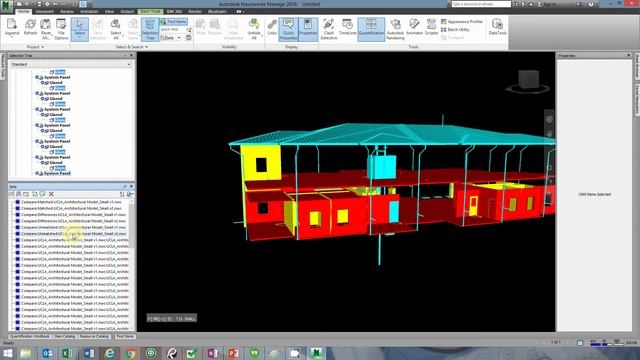This screenshot has width=640, height=360.
Task: Open PowerPoint from the taskbar
Action: (233, 353)
